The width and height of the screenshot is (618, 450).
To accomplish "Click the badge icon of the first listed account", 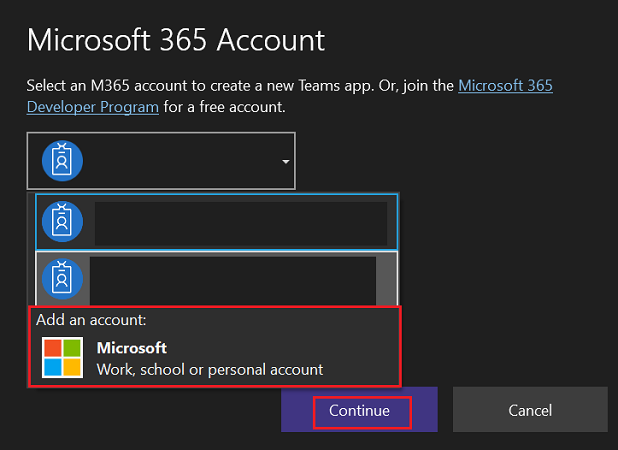I will [x=62, y=221].
